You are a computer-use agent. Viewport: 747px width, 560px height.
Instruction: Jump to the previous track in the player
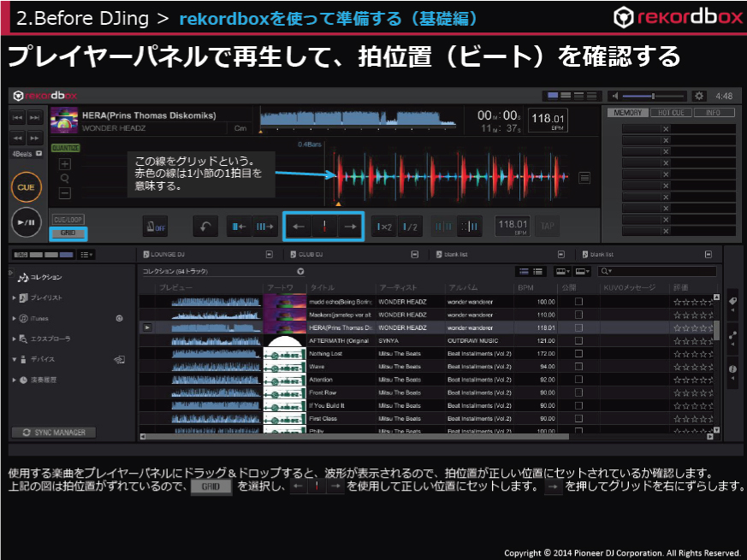pyautogui.click(x=18, y=118)
